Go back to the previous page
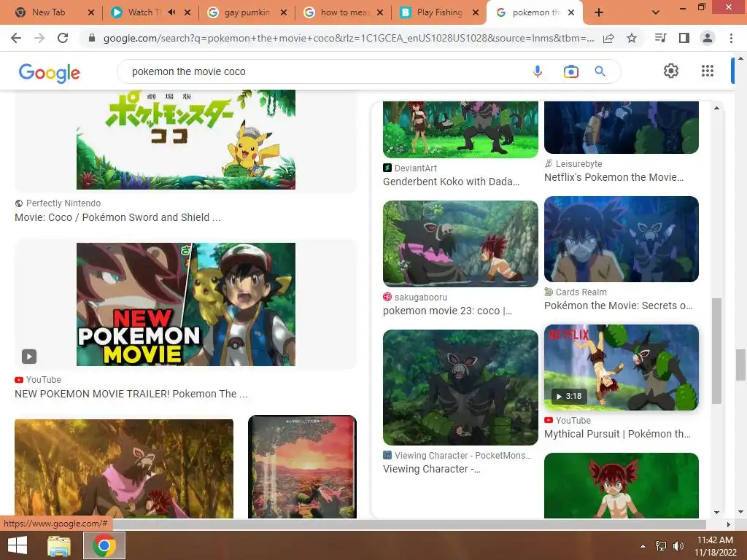Image resolution: width=747 pixels, height=560 pixels. coord(16,38)
